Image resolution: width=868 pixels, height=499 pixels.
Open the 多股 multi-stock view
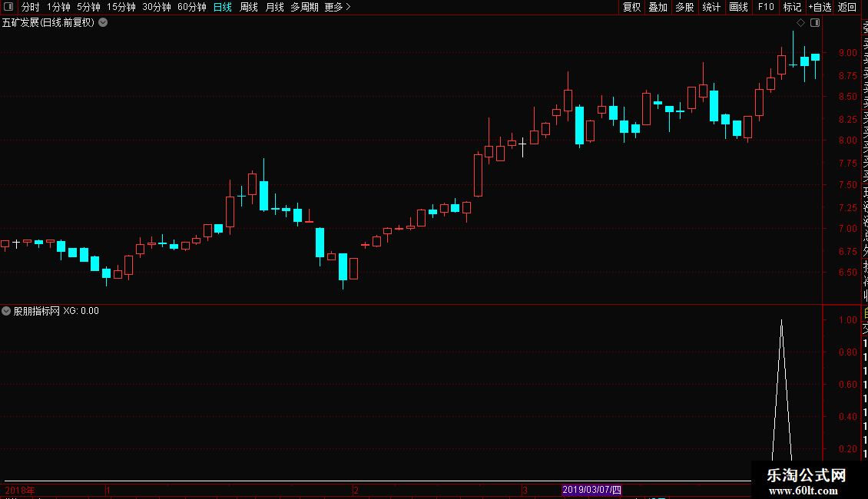point(684,7)
